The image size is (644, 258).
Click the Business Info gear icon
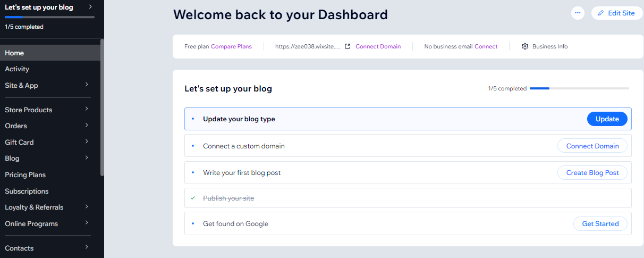click(x=525, y=46)
